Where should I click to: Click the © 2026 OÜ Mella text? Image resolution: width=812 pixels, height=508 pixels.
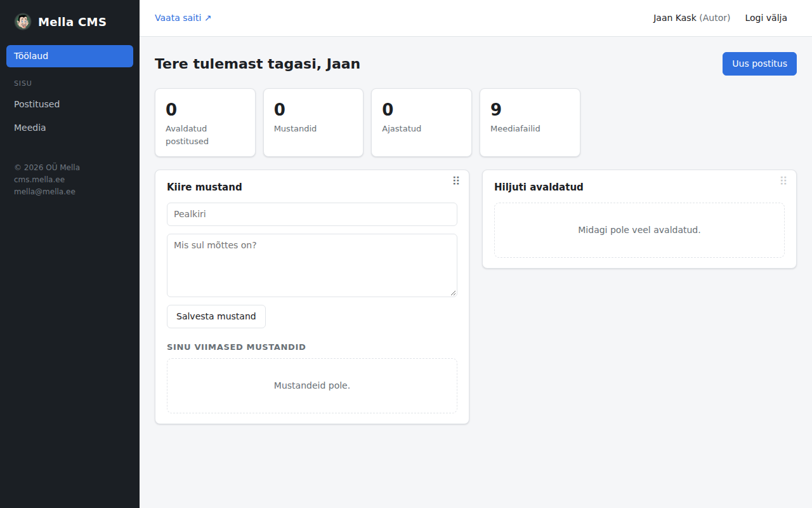(47, 168)
